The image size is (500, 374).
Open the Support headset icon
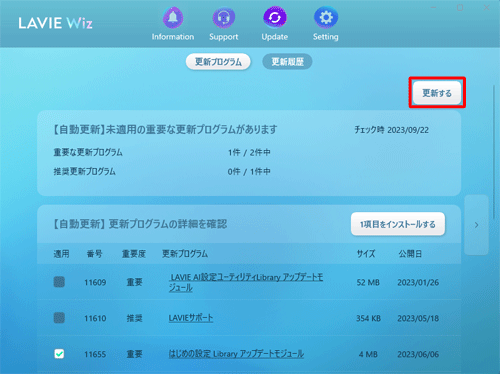click(x=224, y=17)
